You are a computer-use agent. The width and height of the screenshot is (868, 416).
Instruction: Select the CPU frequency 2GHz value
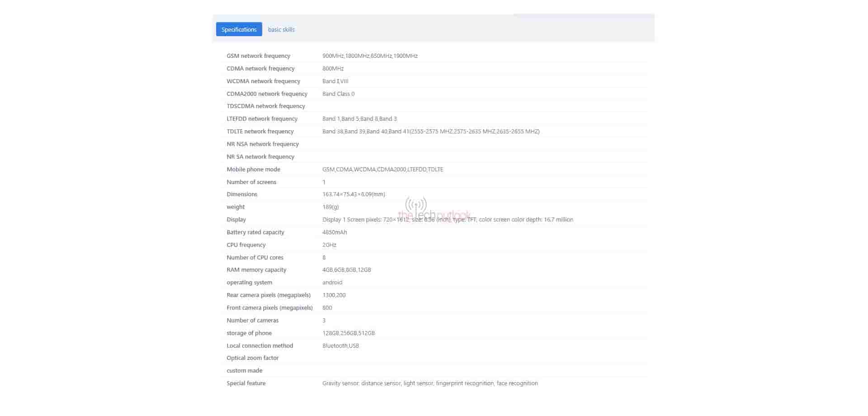(329, 245)
